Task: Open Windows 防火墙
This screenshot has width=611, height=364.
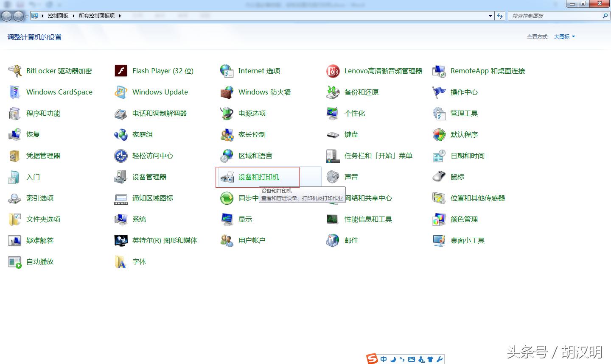Action: (265, 92)
